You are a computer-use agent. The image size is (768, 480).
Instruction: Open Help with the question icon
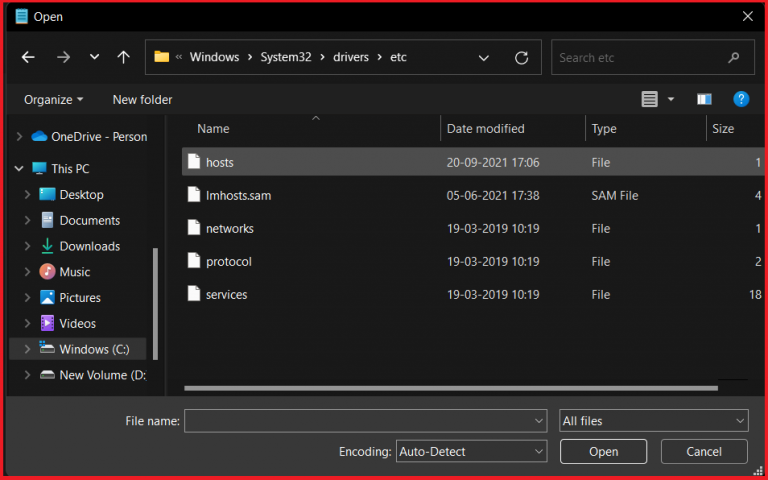741,99
